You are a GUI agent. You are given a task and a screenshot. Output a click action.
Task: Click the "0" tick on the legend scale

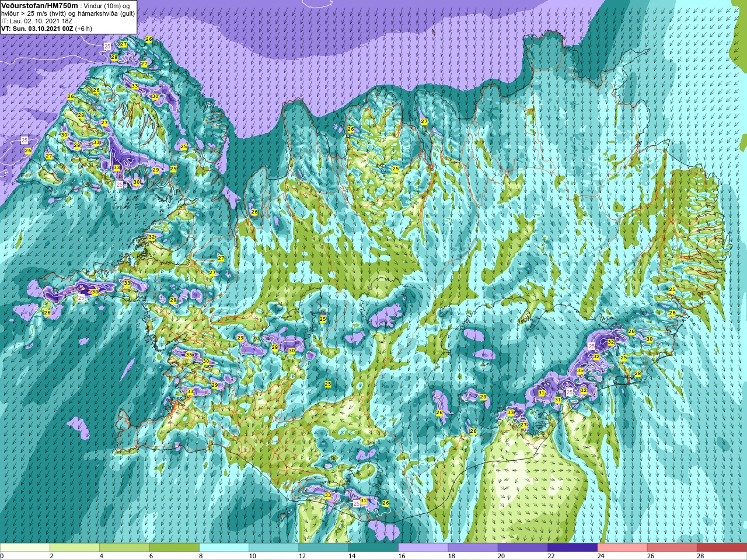pyautogui.click(x=2, y=556)
